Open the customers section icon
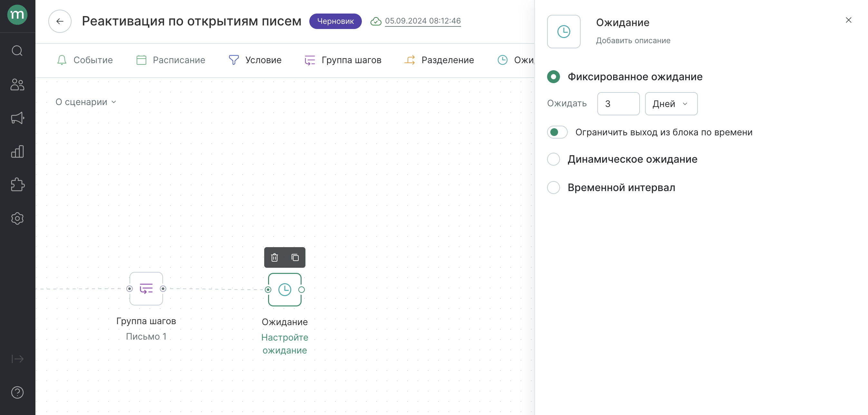This screenshot has width=868, height=415. click(x=17, y=84)
